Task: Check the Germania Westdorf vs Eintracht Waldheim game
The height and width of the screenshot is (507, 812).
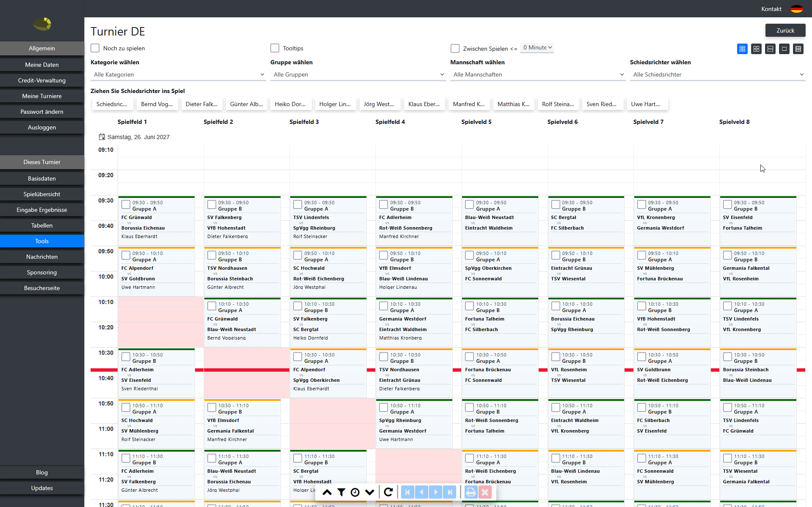Action: pyautogui.click(x=383, y=306)
